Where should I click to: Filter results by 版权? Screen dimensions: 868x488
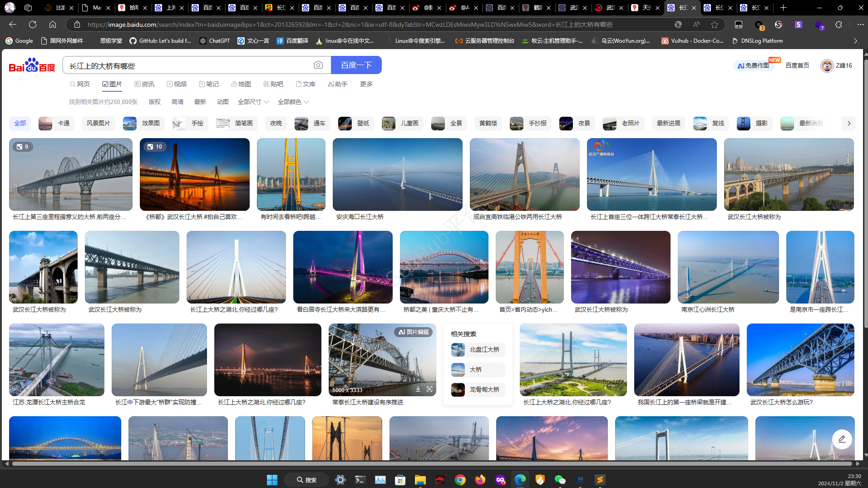click(x=155, y=102)
